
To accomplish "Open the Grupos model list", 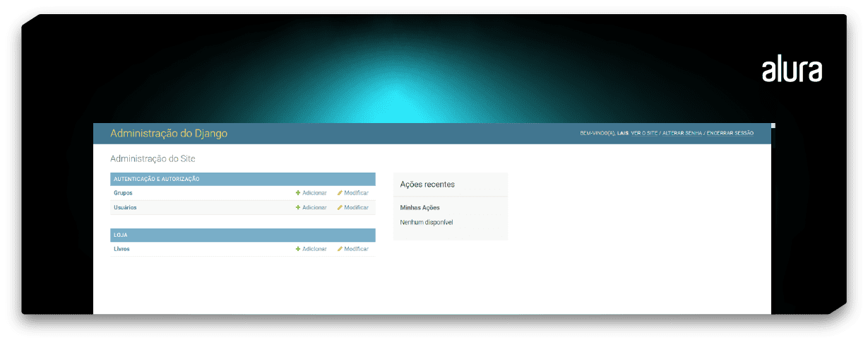I will pyautogui.click(x=123, y=193).
